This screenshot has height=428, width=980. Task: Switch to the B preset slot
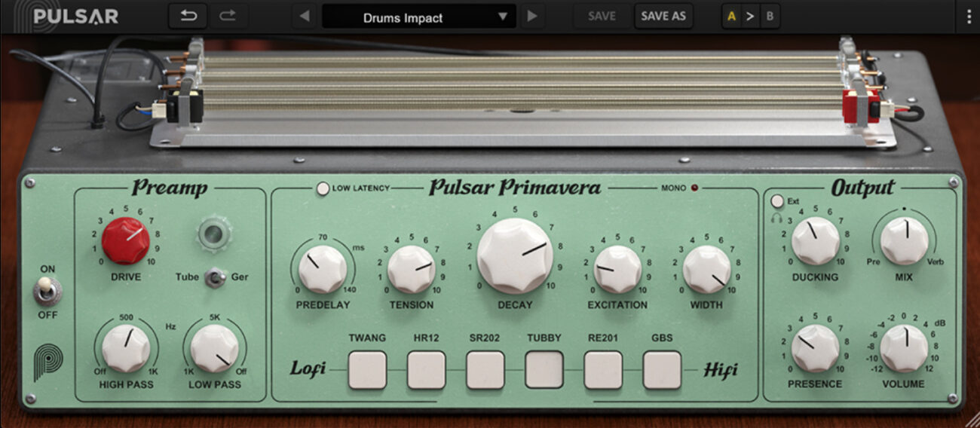coord(769,16)
